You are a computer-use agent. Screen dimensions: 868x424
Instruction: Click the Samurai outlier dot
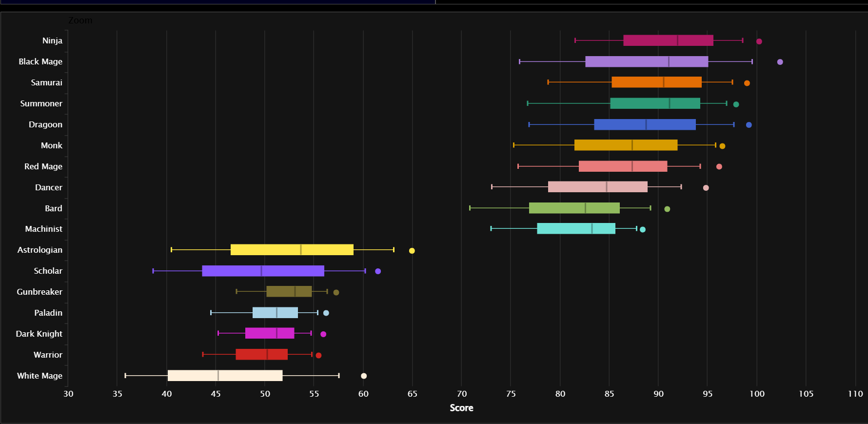[x=747, y=83]
